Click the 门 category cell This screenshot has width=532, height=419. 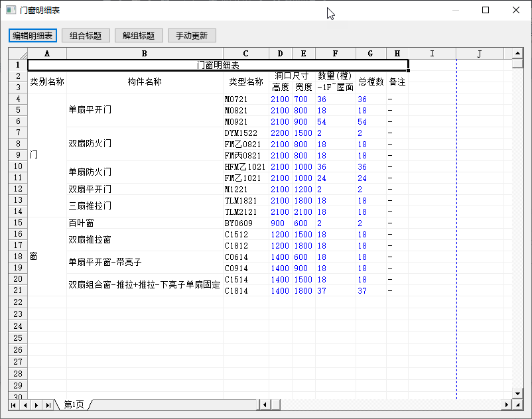[47, 155]
